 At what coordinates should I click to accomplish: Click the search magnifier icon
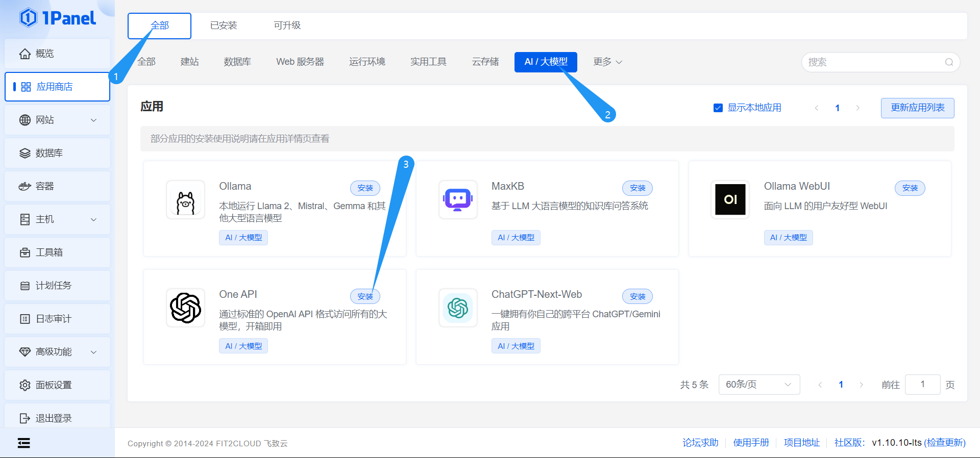click(949, 62)
